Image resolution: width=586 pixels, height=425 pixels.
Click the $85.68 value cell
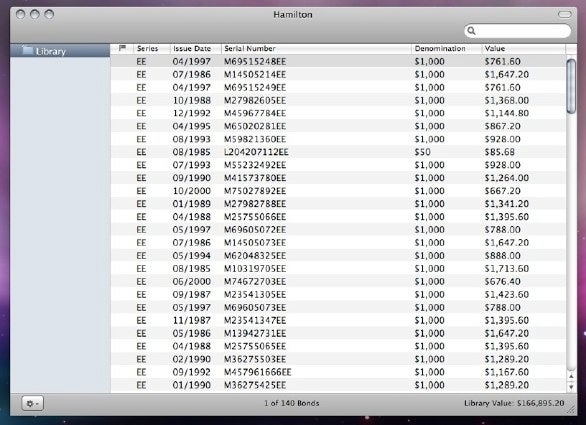(500, 152)
